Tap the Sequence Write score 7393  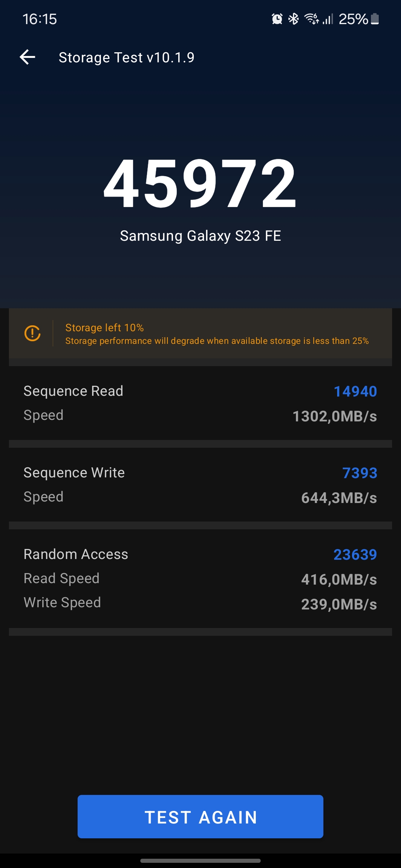pyautogui.click(x=359, y=473)
